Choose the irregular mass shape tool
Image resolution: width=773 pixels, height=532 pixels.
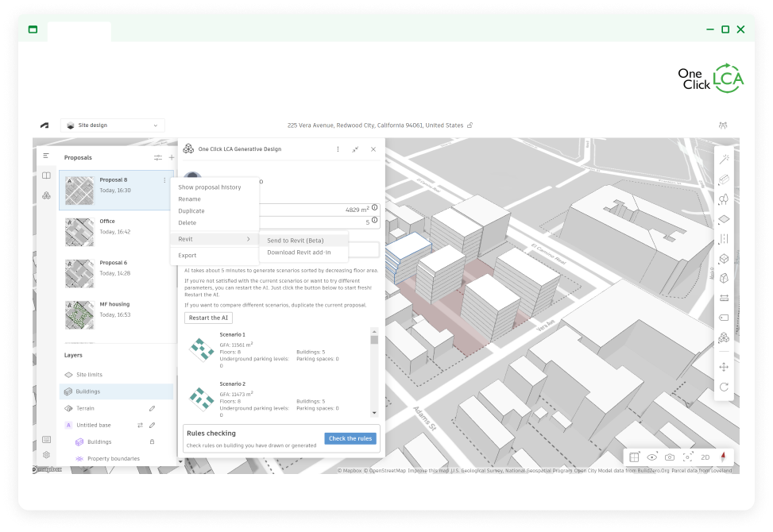724,279
